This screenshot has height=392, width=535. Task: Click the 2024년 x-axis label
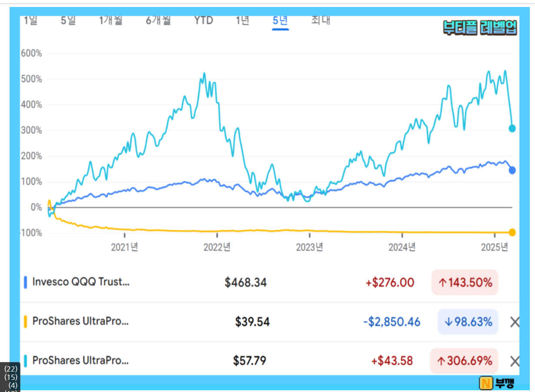[x=402, y=247]
